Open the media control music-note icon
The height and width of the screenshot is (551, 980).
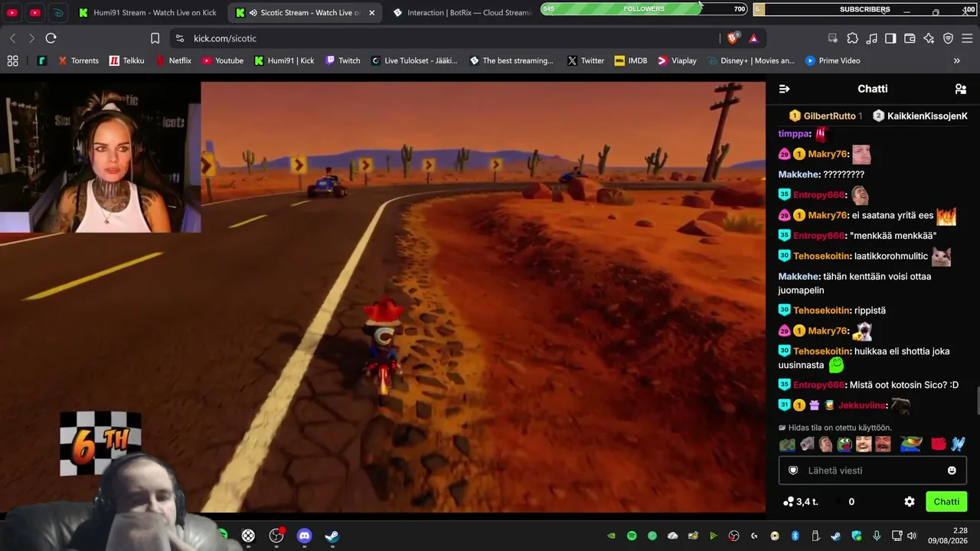coord(871,38)
